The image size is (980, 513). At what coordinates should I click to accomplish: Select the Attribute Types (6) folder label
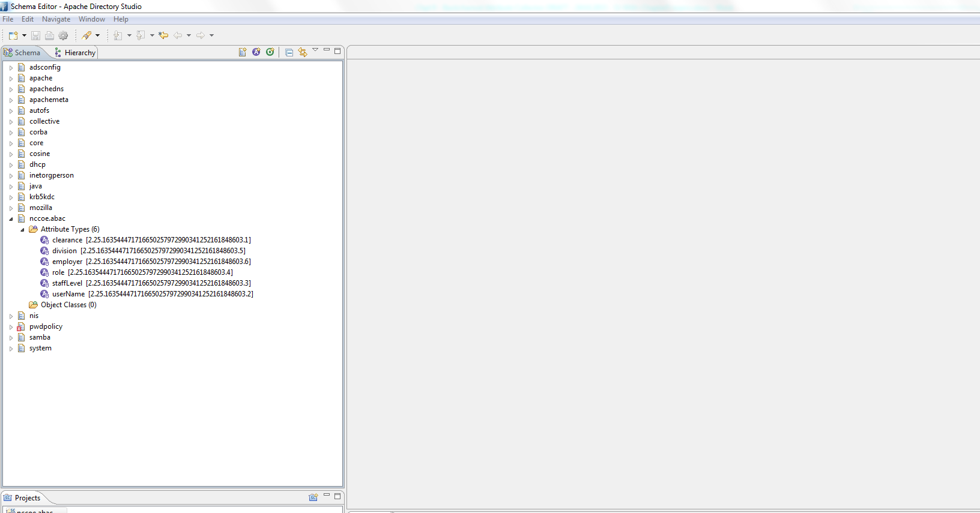pos(70,229)
